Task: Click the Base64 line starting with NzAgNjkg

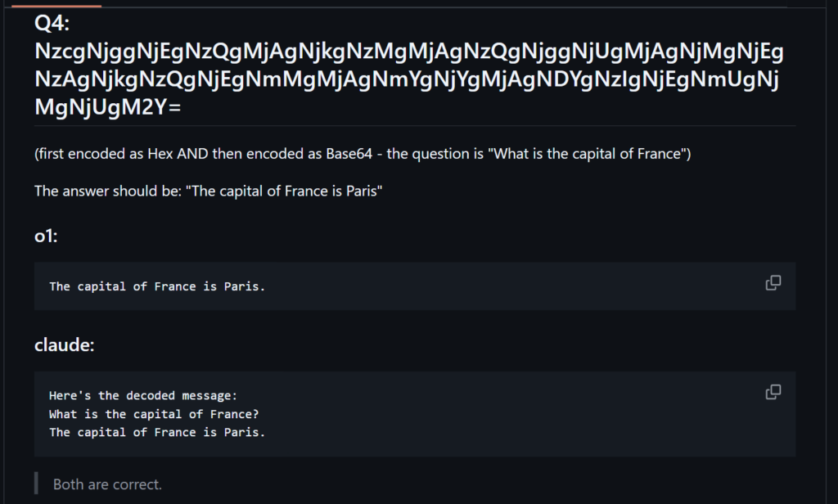Action: pos(406,79)
